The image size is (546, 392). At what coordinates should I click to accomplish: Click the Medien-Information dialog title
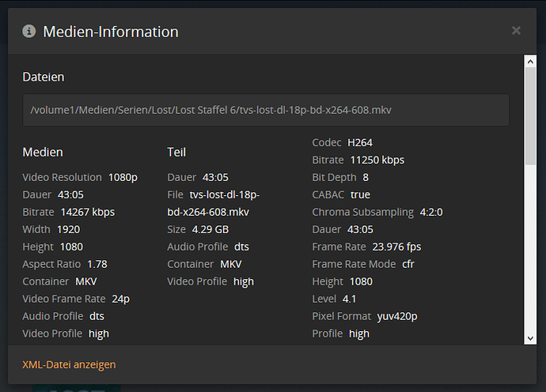coord(110,32)
